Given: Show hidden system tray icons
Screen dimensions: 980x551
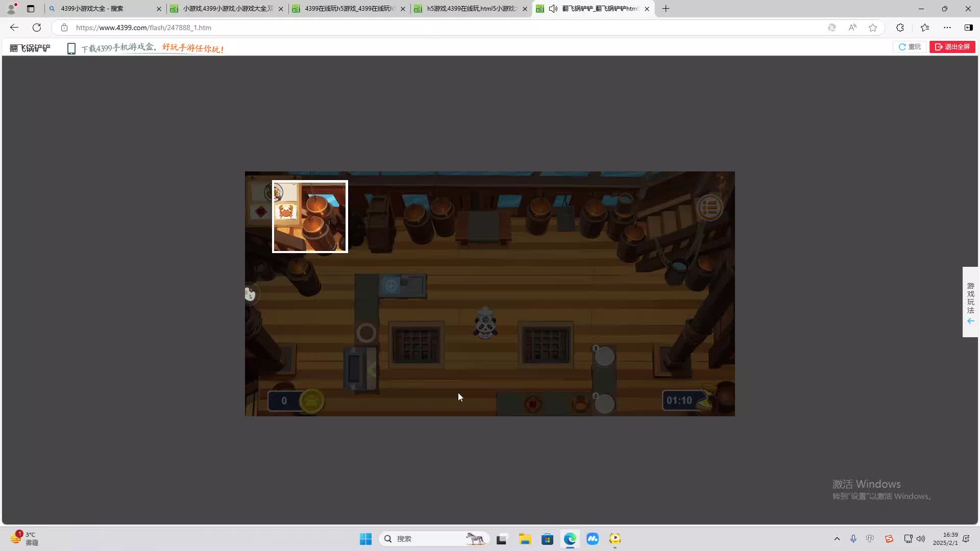Looking at the screenshot, I should (x=837, y=539).
